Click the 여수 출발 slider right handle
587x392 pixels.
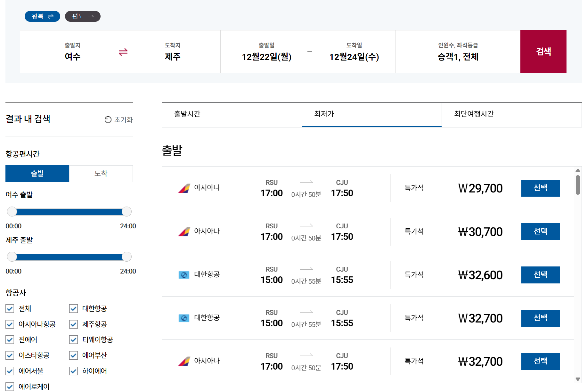coord(126,211)
